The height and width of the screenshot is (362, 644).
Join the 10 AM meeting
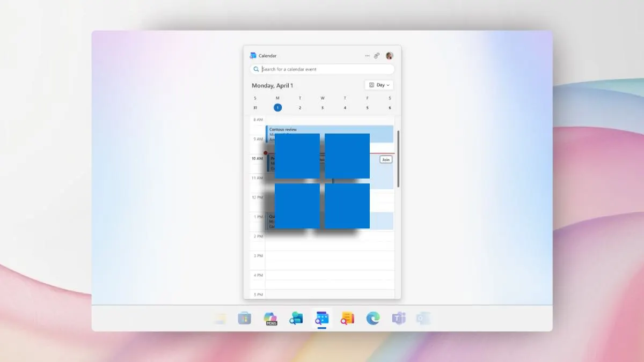(x=385, y=159)
